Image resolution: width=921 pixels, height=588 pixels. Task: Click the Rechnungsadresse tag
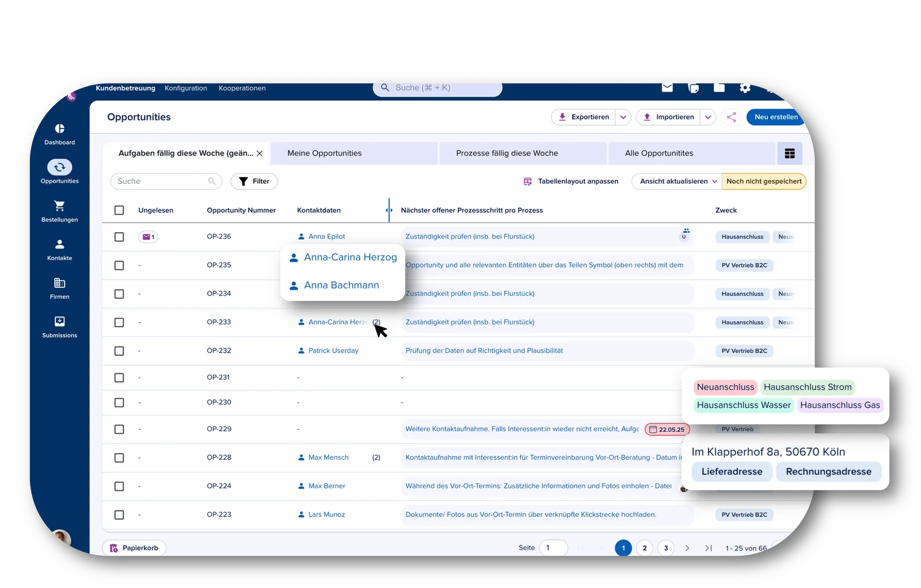828,472
